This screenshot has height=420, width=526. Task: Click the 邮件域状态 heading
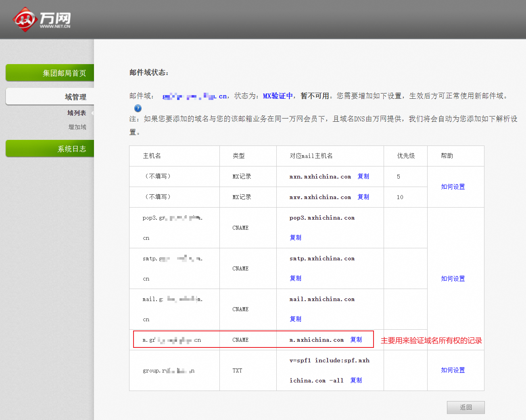point(149,73)
